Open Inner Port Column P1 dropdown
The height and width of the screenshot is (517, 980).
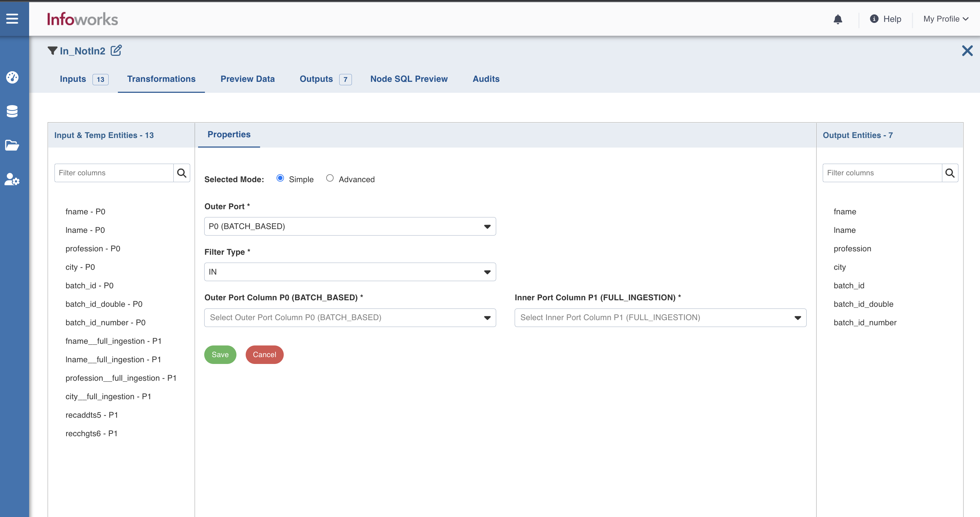[660, 317]
